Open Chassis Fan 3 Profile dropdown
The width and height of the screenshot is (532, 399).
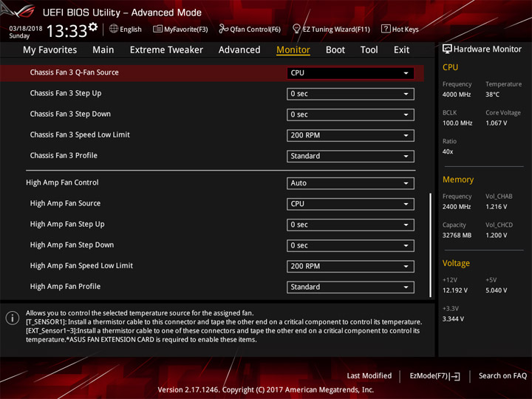click(x=350, y=156)
